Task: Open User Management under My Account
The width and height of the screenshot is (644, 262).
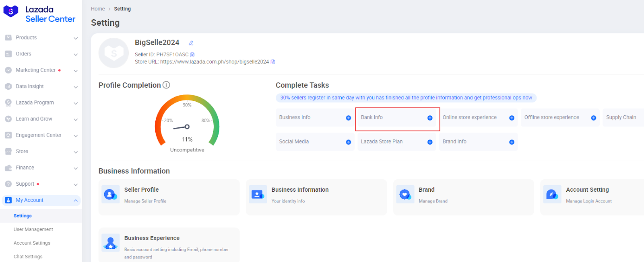Action: [33, 229]
